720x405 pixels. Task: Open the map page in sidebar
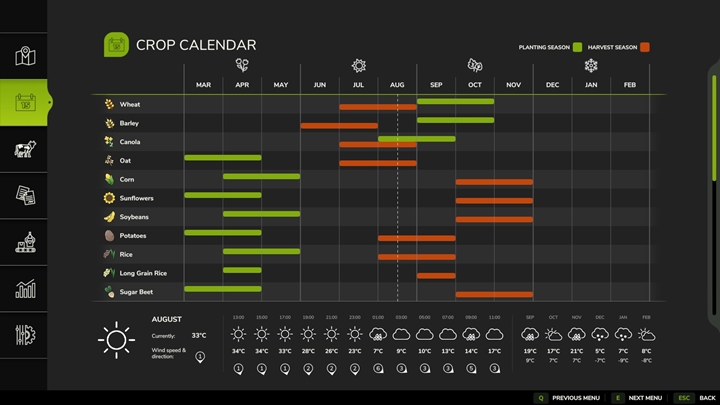click(x=25, y=56)
